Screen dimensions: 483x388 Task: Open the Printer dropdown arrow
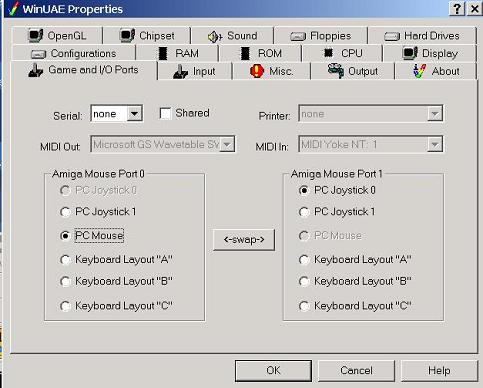pos(435,114)
